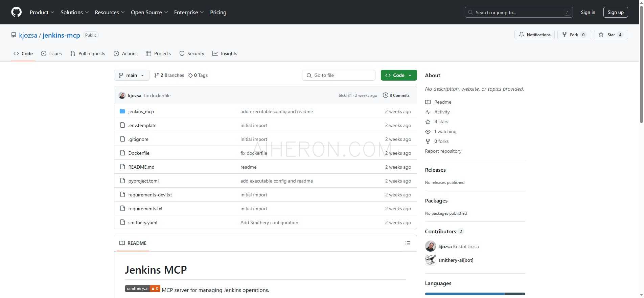Viewport: 644px width, 298px height.
Task: View the 4 stars link
Action: (x=441, y=122)
